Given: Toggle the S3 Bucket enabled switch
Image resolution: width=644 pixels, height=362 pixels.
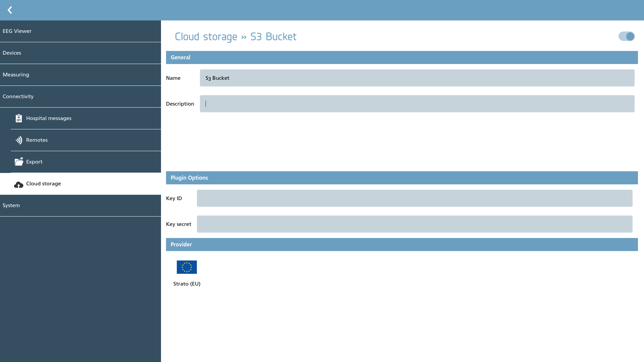Looking at the screenshot, I should 627,36.
